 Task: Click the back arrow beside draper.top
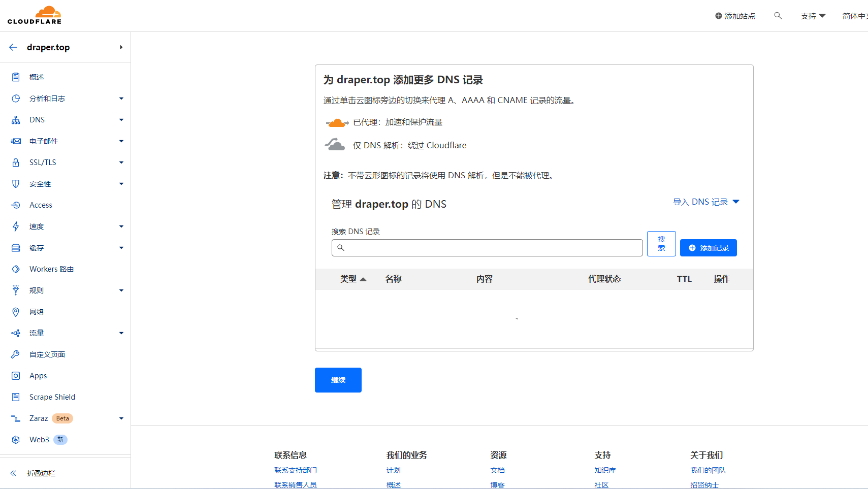[13, 47]
